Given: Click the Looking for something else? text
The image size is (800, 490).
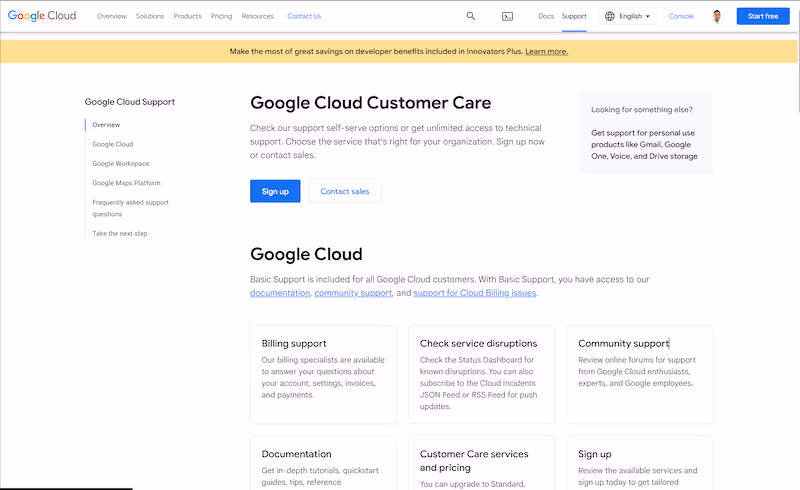Looking at the screenshot, I should (642, 109).
